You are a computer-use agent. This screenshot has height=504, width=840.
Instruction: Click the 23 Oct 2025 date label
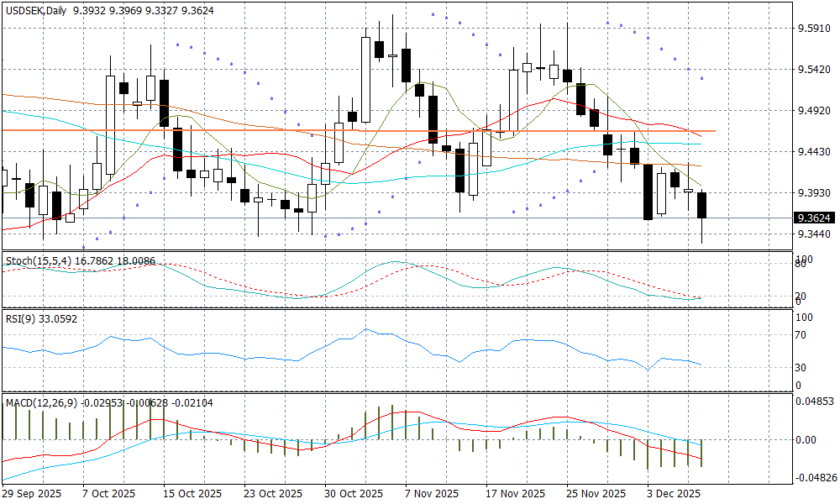coord(273,493)
